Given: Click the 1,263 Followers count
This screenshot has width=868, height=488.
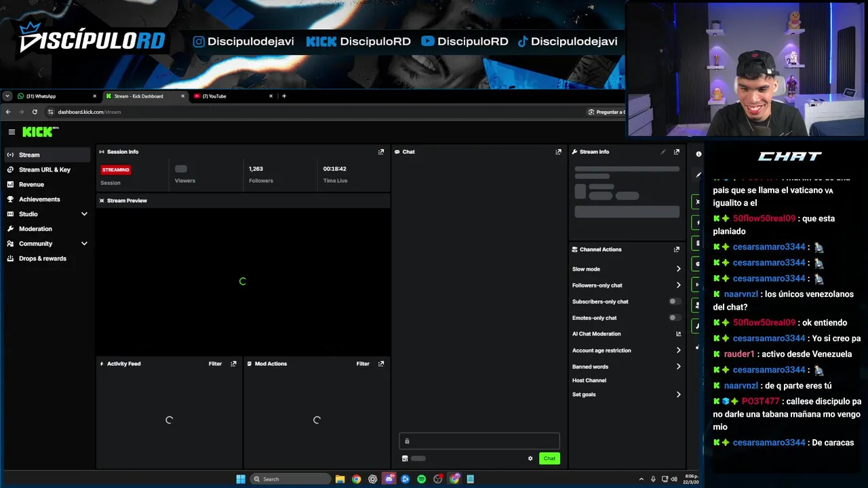Looking at the screenshot, I should [x=256, y=169].
